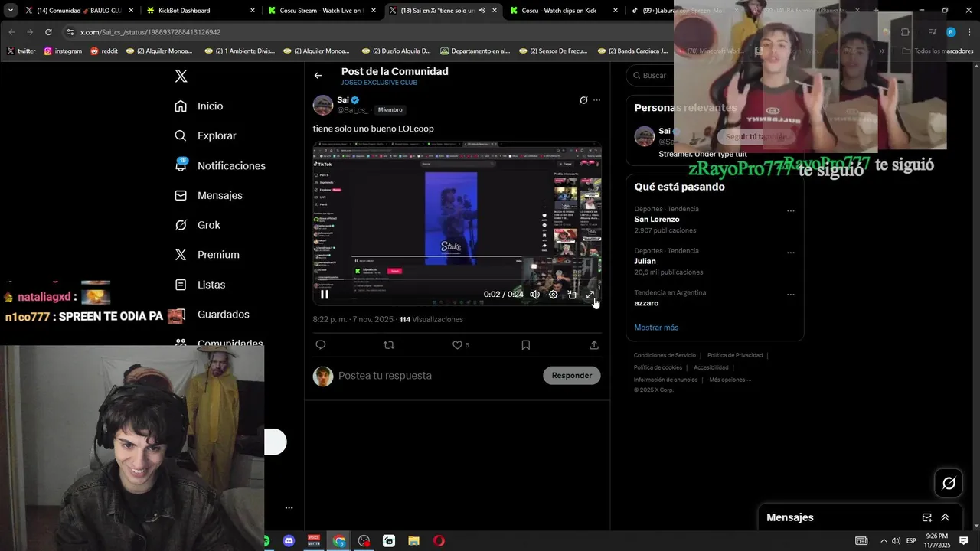The image size is (980, 551).
Task: Seek on the video progress bar
Action: (x=457, y=281)
